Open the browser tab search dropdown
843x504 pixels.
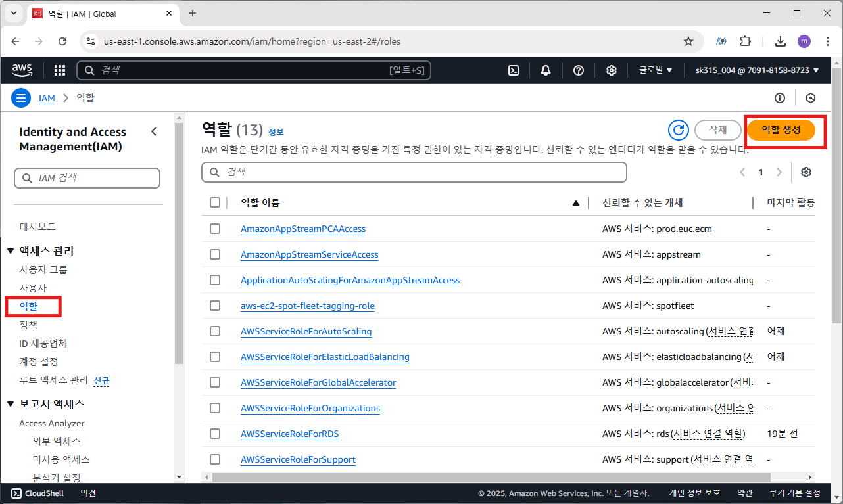click(14, 13)
